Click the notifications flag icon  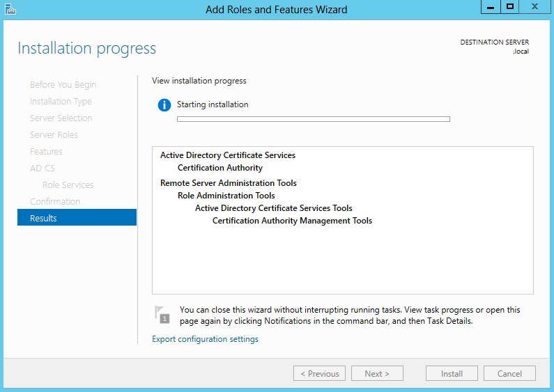pyautogui.click(x=162, y=314)
